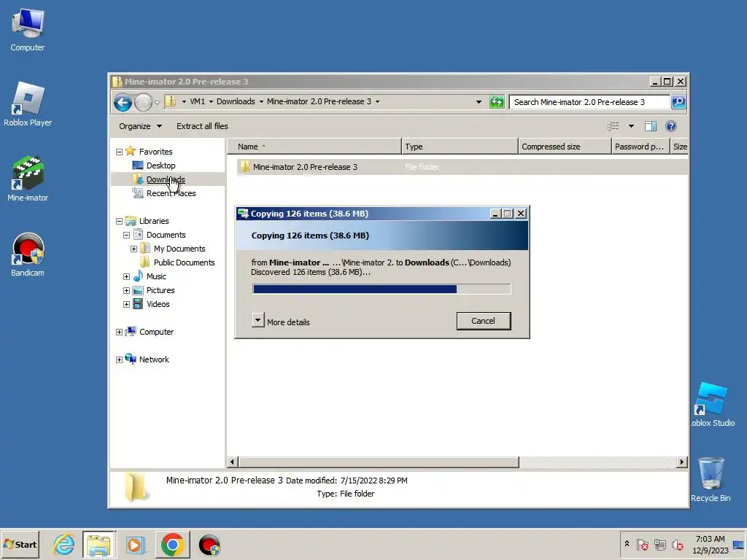Select Downloads under Favorites

[166, 179]
